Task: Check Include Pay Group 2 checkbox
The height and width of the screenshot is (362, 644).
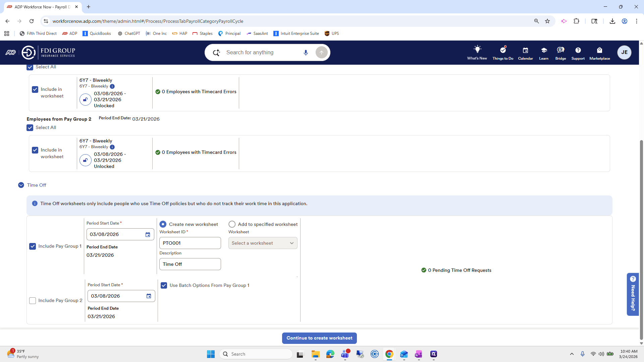Action: click(x=33, y=301)
